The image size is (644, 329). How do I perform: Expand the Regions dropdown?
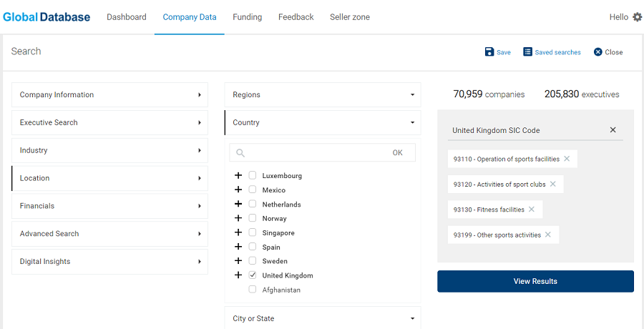tap(323, 95)
